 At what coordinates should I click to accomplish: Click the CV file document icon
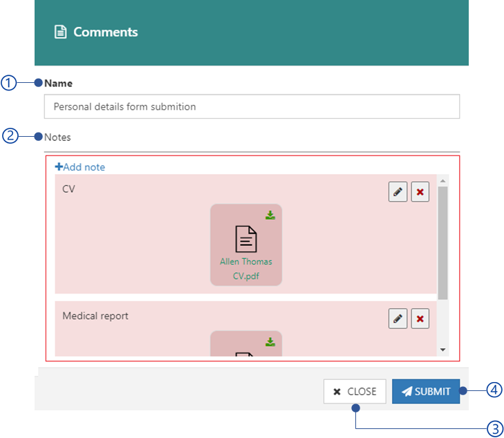click(246, 238)
